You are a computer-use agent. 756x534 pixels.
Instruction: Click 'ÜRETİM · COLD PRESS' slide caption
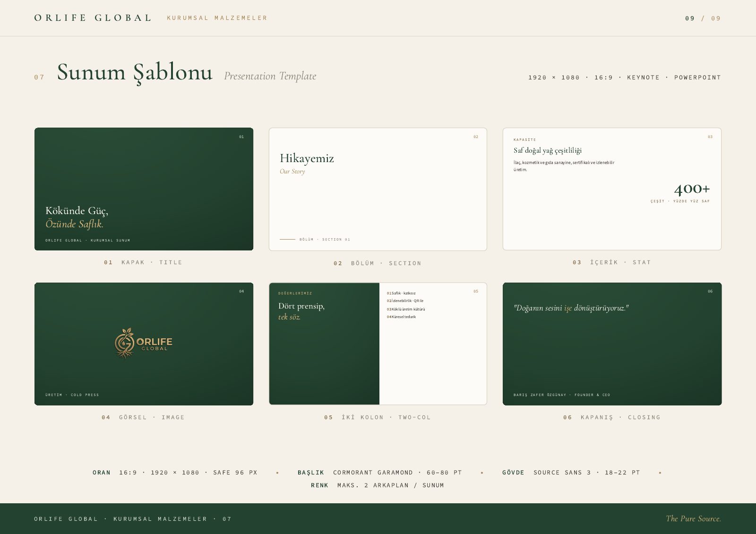[x=72, y=395]
